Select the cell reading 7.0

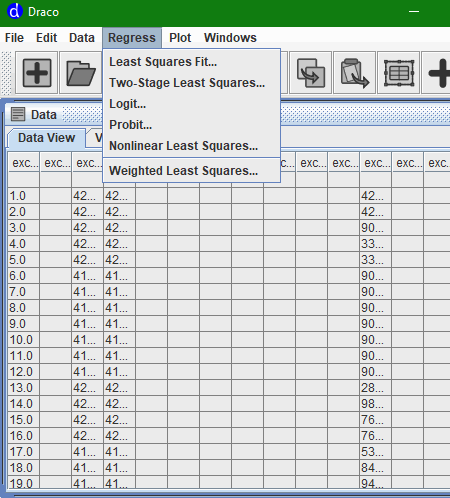23,292
